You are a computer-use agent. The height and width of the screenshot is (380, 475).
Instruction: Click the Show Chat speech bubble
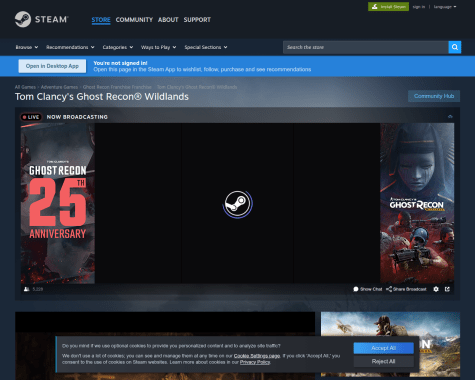tap(356, 289)
